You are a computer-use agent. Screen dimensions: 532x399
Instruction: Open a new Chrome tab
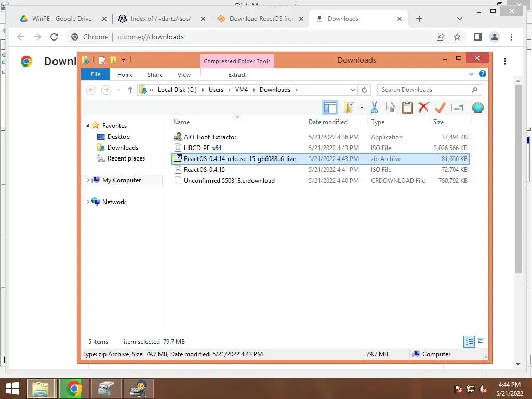[x=419, y=19]
